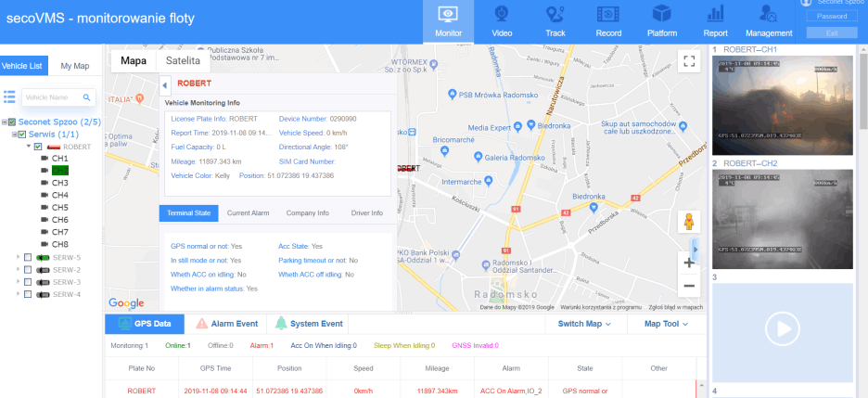Select Mapa map type button

coord(134,61)
